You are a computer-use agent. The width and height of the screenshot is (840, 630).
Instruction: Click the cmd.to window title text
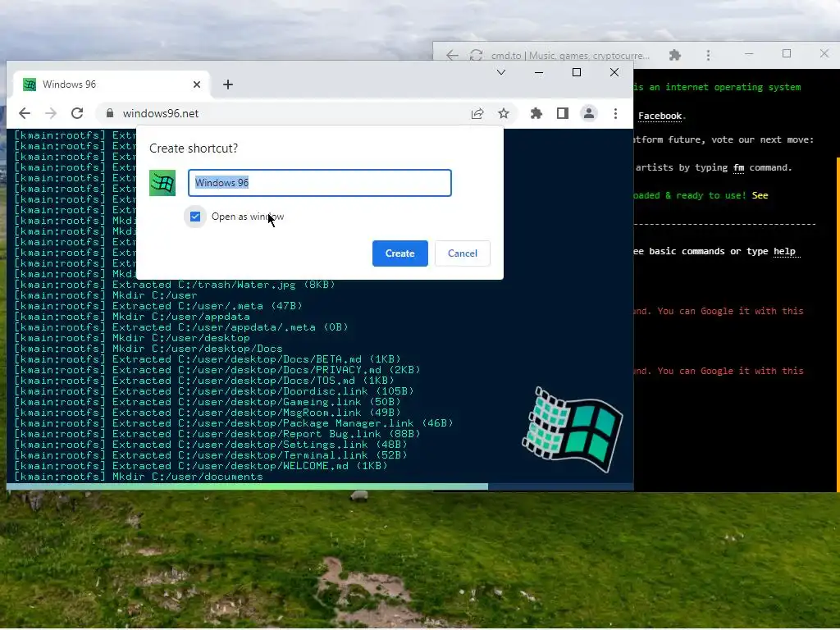click(570, 56)
